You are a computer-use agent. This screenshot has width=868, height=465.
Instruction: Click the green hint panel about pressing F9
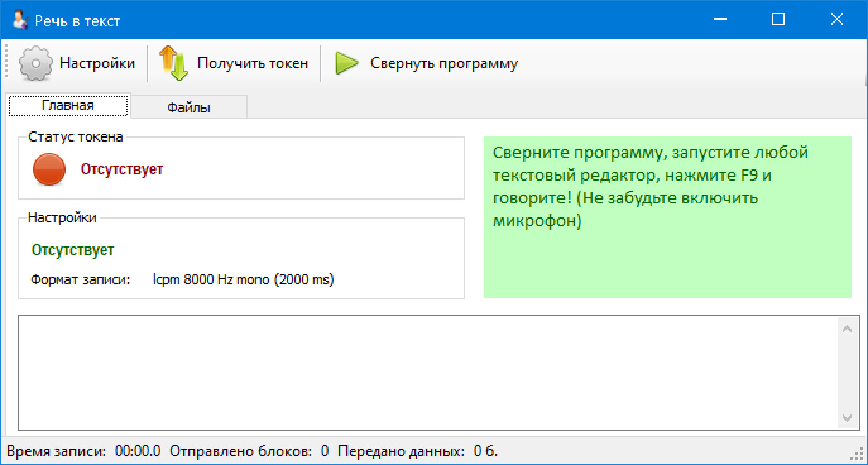(x=668, y=217)
